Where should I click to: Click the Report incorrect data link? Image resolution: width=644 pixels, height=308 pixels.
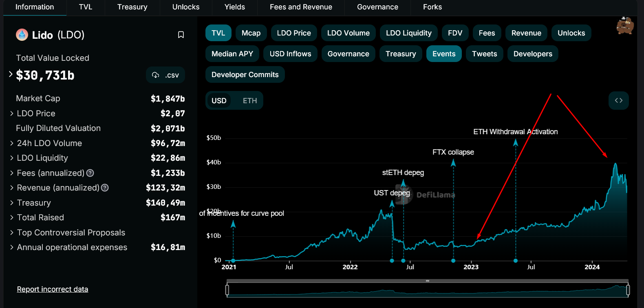[53, 289]
